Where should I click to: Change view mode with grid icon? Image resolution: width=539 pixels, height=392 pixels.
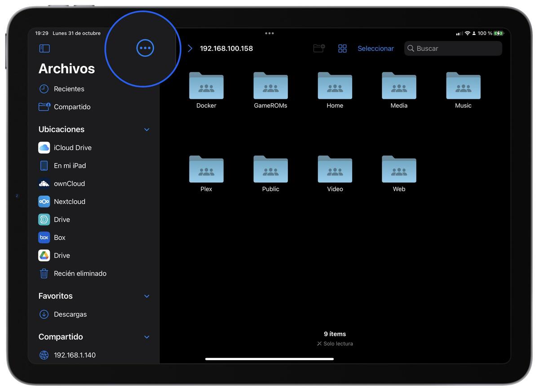(342, 48)
